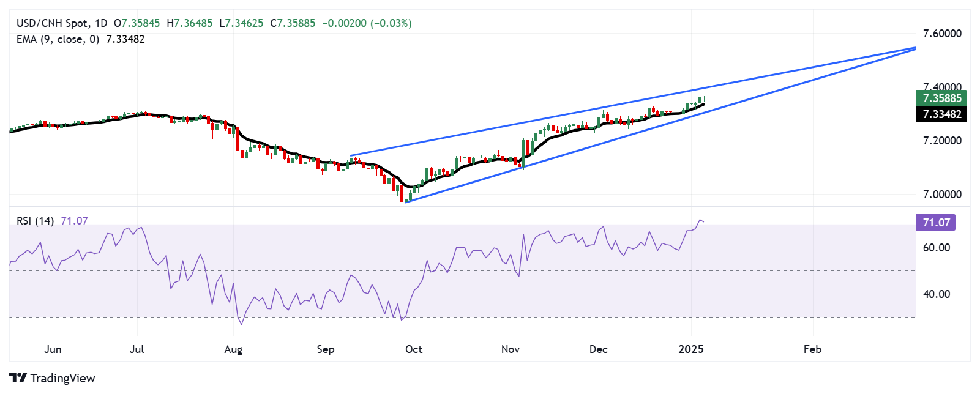The width and height of the screenshot is (980, 394).
Task: Select the 2025 marker on time axis
Action: coord(691,349)
